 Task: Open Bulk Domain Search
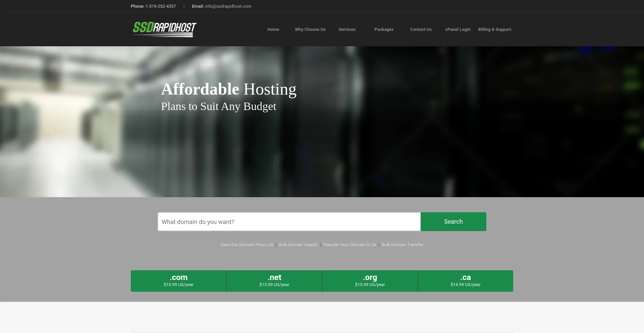298,244
